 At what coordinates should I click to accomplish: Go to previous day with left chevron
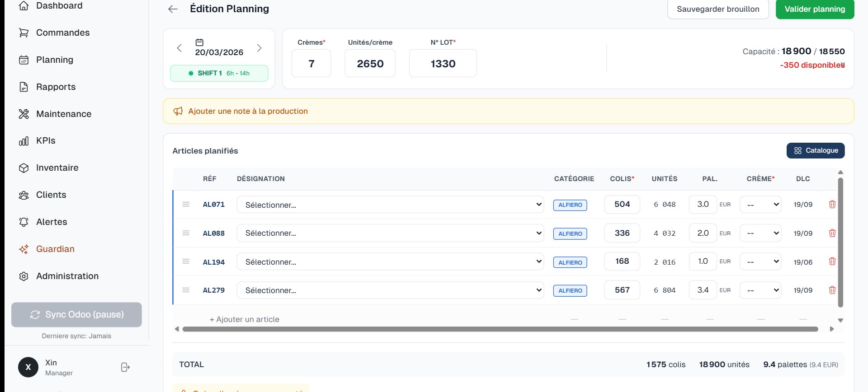click(x=179, y=48)
